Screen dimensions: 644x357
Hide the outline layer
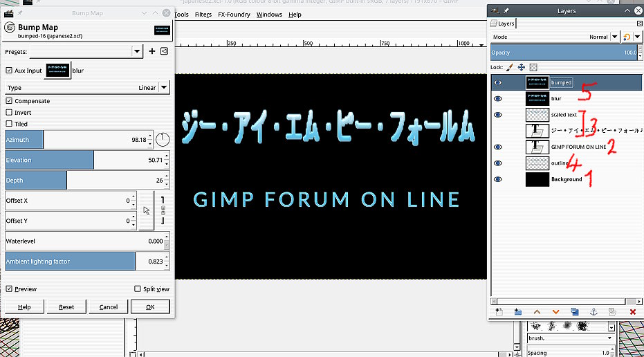point(498,163)
